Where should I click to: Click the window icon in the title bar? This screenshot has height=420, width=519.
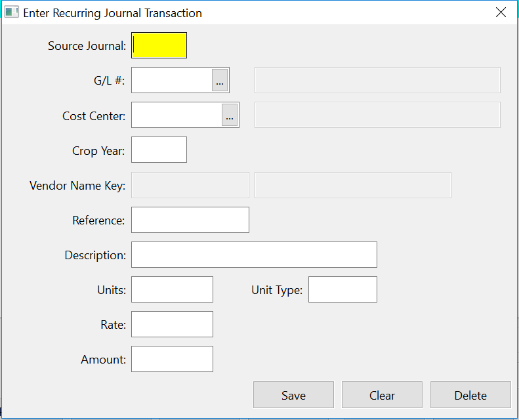(11, 12)
